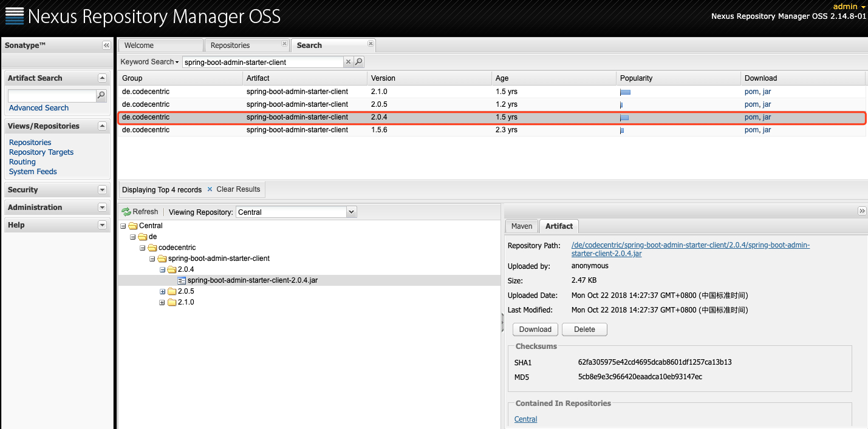The height and width of the screenshot is (429, 868).
Task: Open the Advanced Search link
Action: [38, 107]
